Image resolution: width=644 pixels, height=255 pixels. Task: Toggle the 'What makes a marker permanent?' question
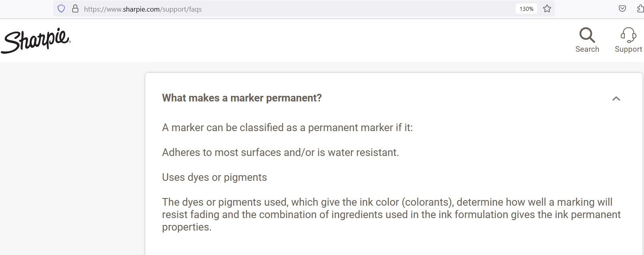point(242,98)
